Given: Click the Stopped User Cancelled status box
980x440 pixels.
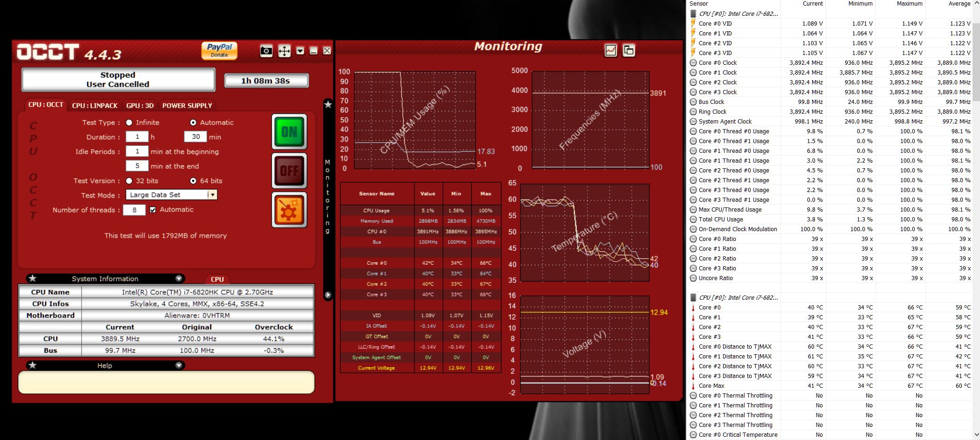Looking at the screenshot, I should coord(118,80).
